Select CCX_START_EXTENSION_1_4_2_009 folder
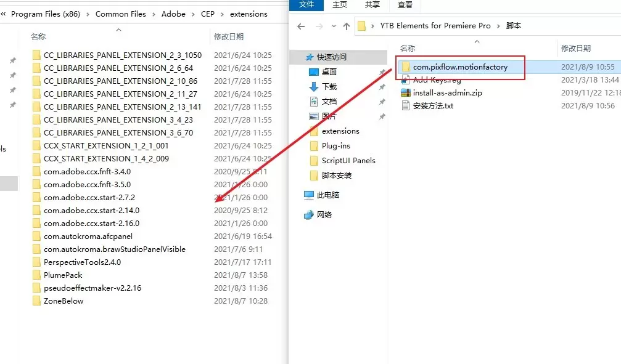Viewport: 621px width, 364px height. click(101, 159)
